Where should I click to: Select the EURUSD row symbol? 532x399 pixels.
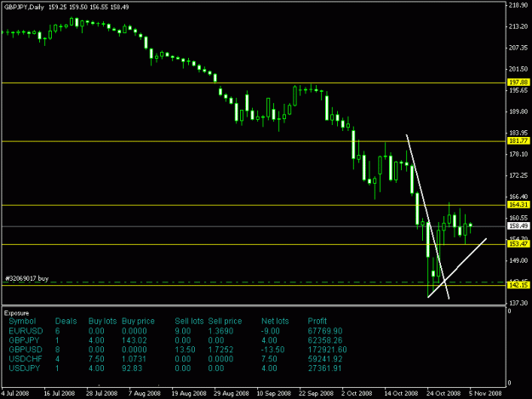pyautogui.click(x=26, y=331)
